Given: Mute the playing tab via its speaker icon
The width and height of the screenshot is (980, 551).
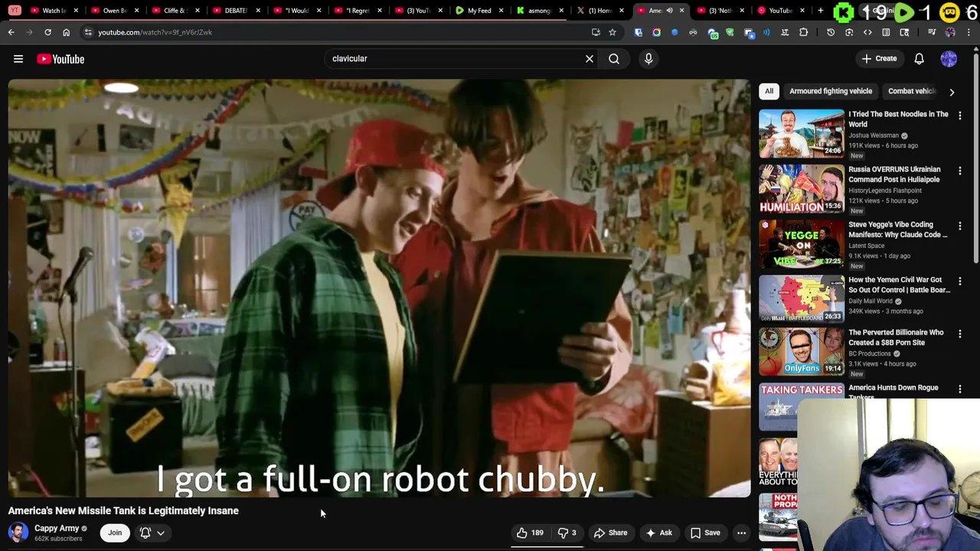Looking at the screenshot, I should pos(670,11).
